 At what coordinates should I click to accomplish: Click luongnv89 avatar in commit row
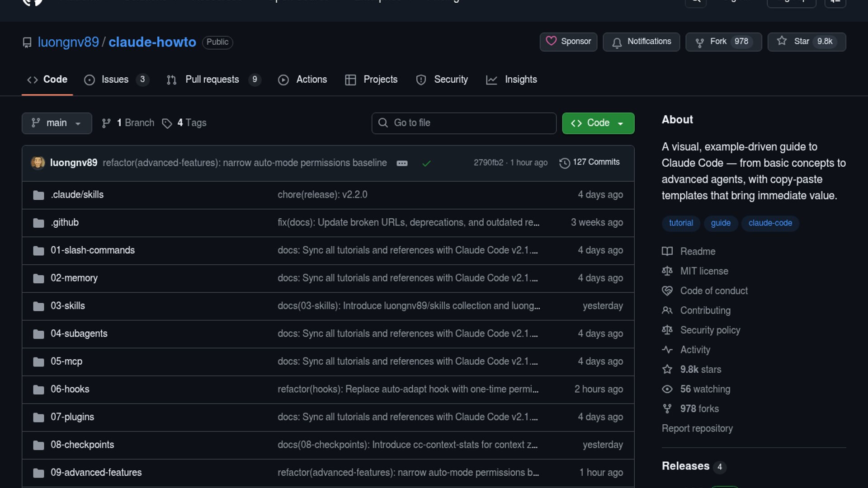click(38, 163)
